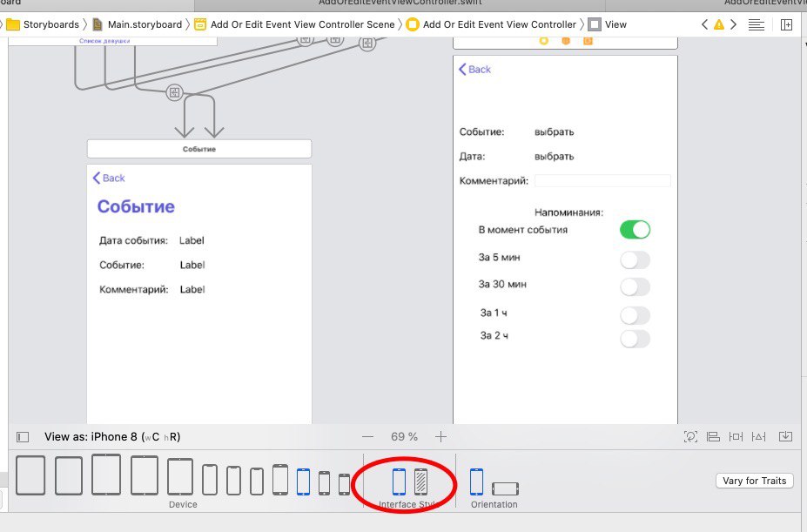Select the blue highlighted iPhone in Device row

pyautogui.click(x=303, y=481)
